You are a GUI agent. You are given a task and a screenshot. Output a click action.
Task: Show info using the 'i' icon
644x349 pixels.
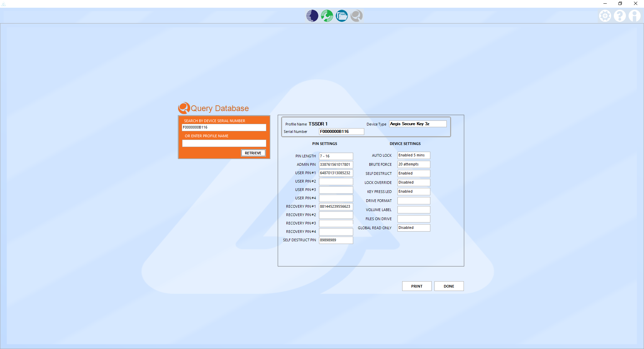635,16
